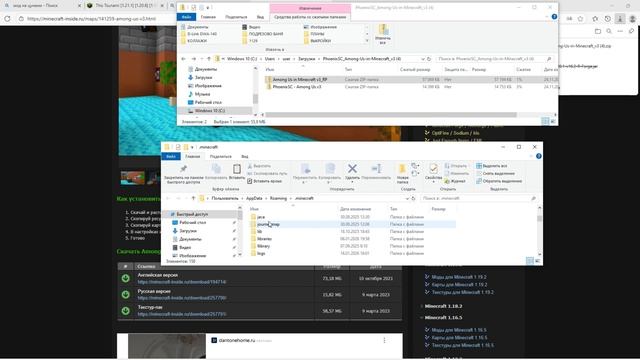This screenshot has height=360, width=640.
Task: Click the Delete X icon in .minecraft ribbon
Action: (x=352, y=168)
